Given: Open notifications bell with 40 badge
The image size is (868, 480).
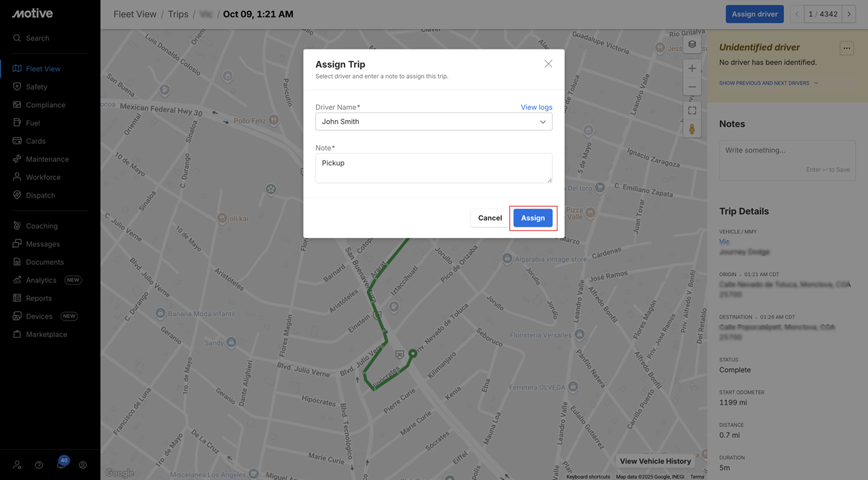Looking at the screenshot, I should (61, 464).
